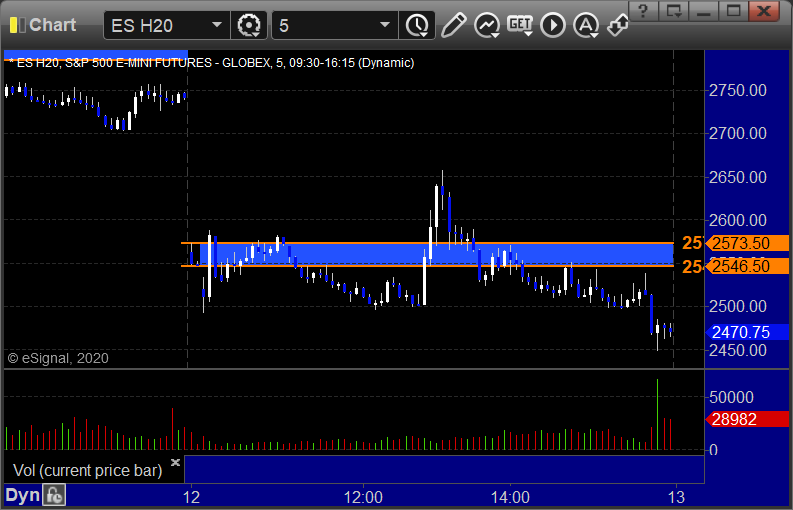Click the 50000 volume axis label

coord(731,397)
